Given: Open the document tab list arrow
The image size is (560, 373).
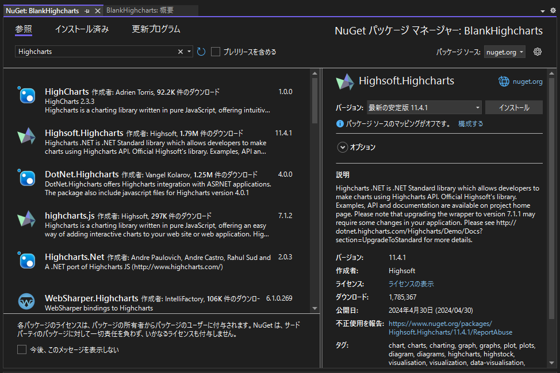Looking at the screenshot, I should pyautogui.click(x=542, y=11).
